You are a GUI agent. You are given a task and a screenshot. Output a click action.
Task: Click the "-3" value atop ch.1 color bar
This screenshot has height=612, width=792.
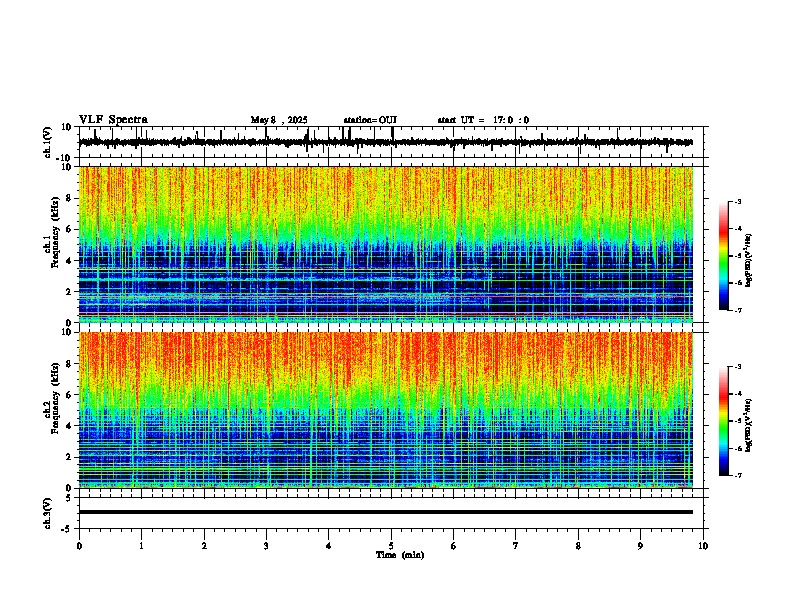[737, 202]
